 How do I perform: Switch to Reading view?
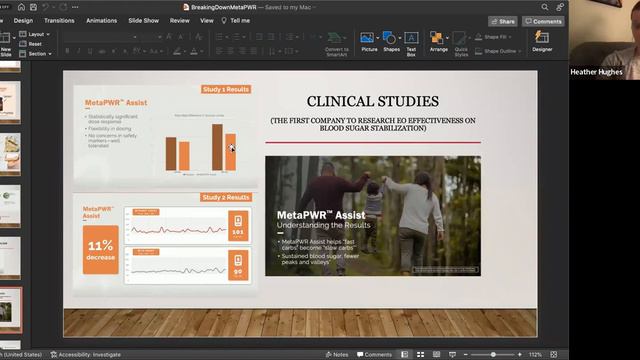click(x=436, y=354)
